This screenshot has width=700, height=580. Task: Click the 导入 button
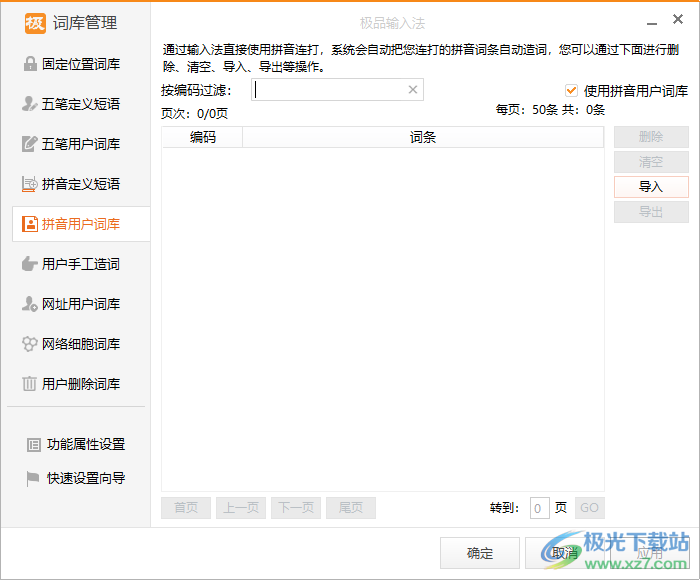point(651,187)
